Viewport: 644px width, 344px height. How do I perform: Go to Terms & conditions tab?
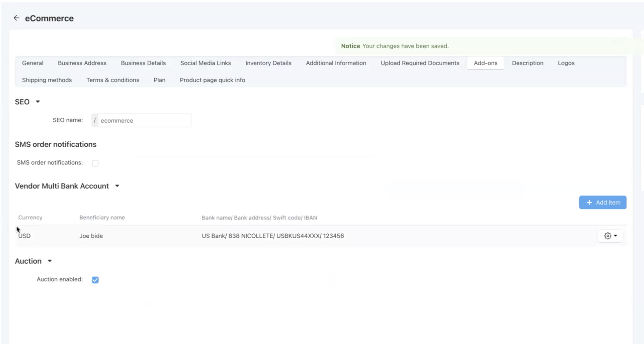coord(113,80)
